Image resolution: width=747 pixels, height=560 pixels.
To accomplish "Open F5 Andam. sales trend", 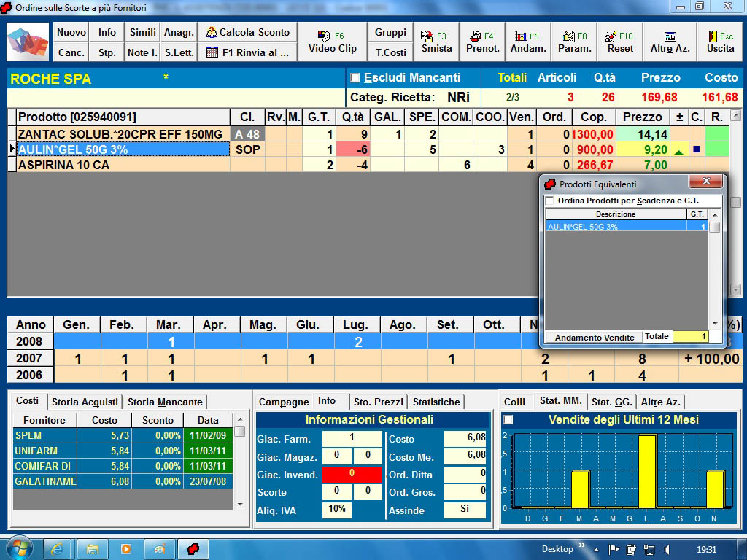I will (x=528, y=42).
